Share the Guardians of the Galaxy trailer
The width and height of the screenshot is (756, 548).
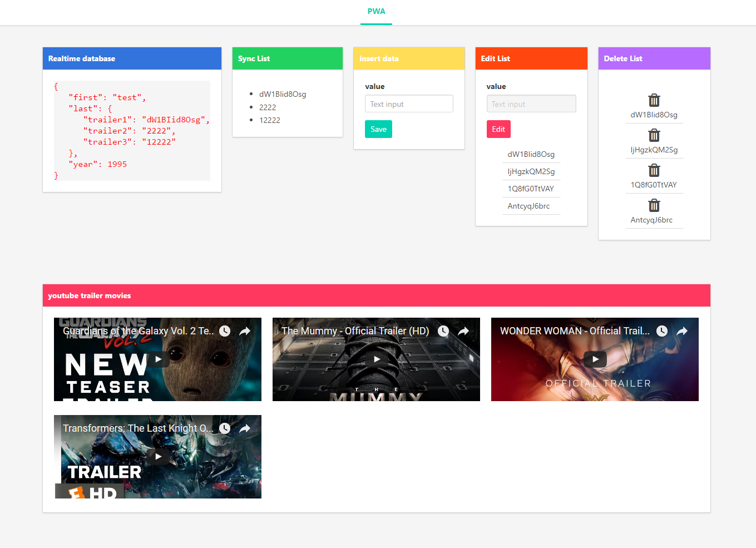(245, 331)
